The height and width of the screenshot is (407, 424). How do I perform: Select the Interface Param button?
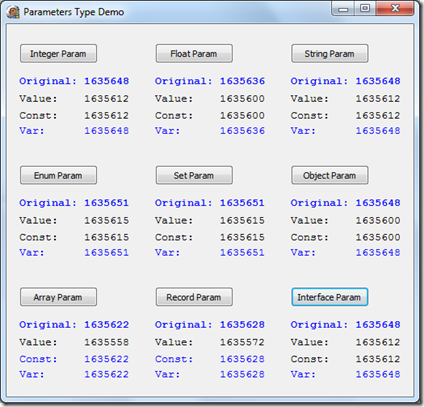click(x=330, y=297)
